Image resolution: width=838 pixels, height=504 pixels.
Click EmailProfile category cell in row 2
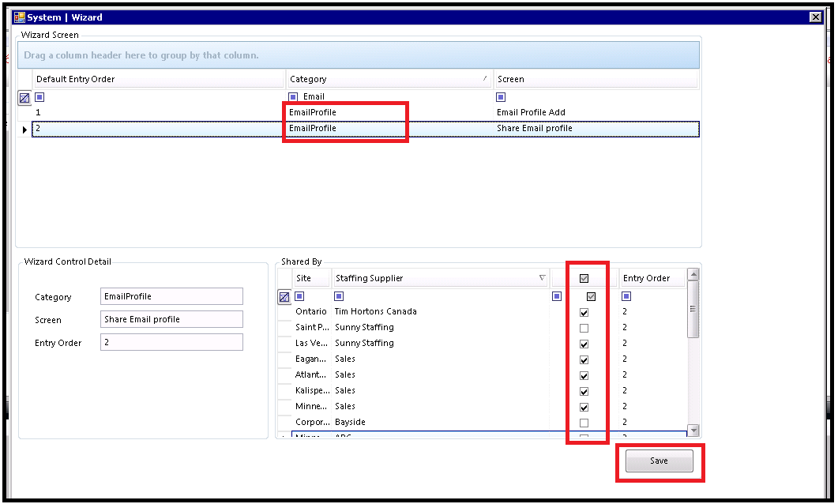pyautogui.click(x=389, y=129)
